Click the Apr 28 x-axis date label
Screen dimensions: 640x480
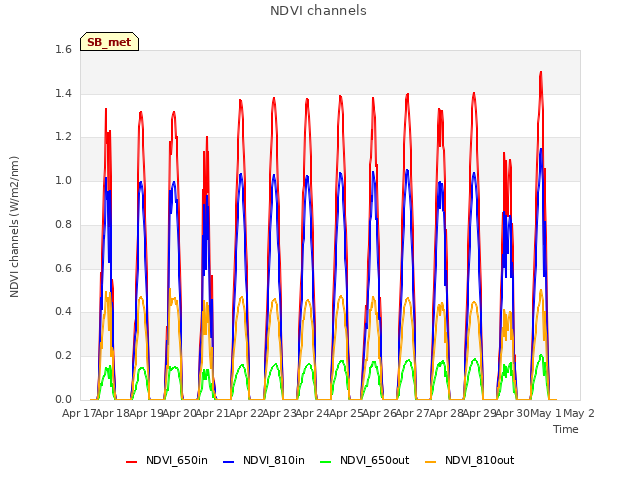(446, 413)
